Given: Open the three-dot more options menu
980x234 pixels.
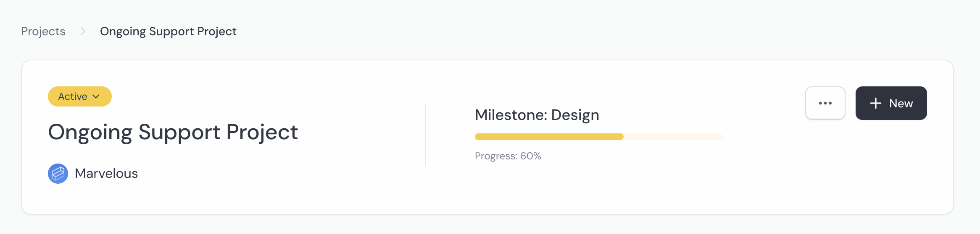Looking at the screenshot, I should [825, 103].
